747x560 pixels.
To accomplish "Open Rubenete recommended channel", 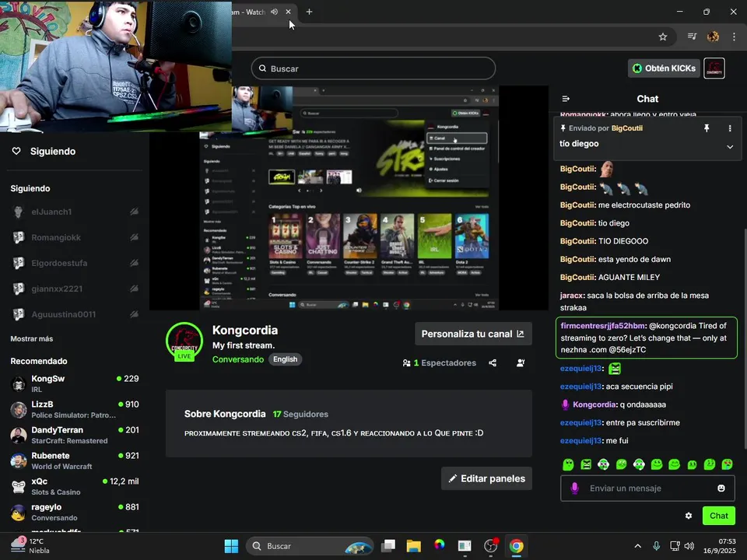I will coord(75,460).
